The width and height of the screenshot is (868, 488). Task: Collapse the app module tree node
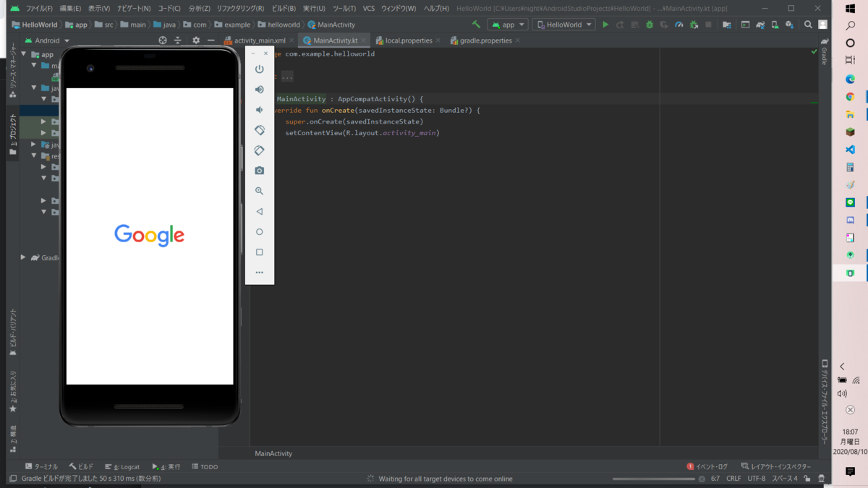click(24, 54)
